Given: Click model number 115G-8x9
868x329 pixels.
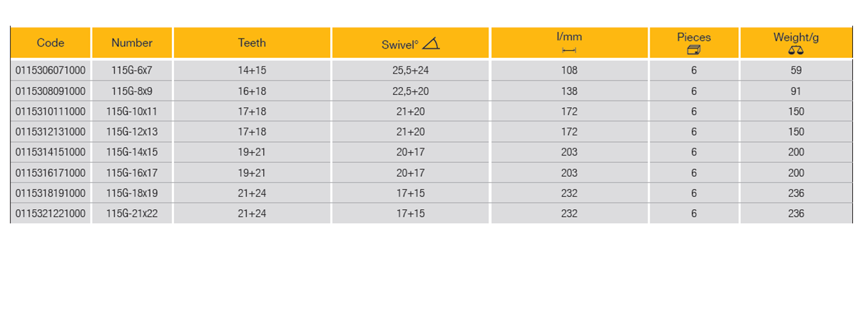Looking at the screenshot, I should tap(132, 91).
